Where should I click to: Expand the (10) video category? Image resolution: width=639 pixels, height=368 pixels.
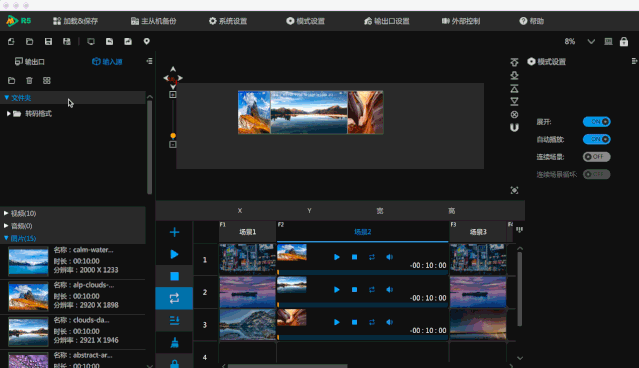6,213
